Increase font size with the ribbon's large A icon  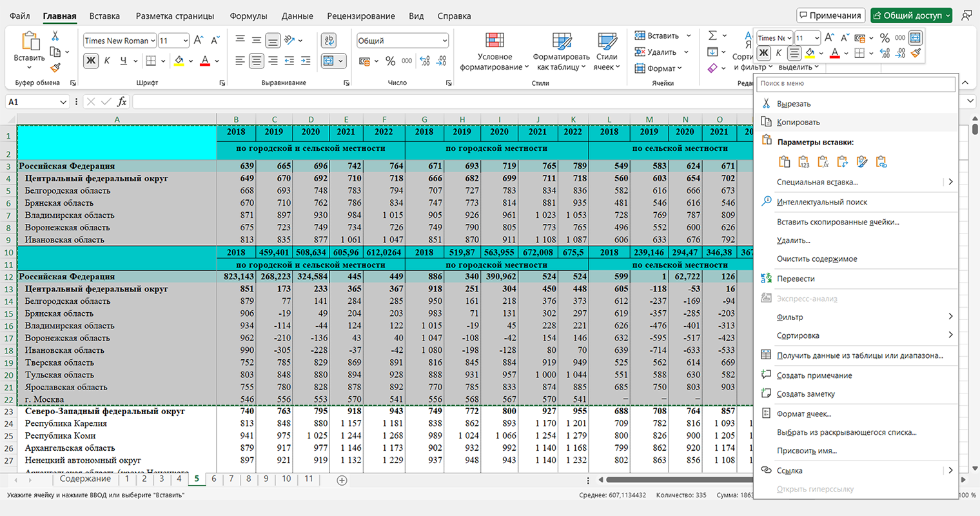click(x=199, y=40)
